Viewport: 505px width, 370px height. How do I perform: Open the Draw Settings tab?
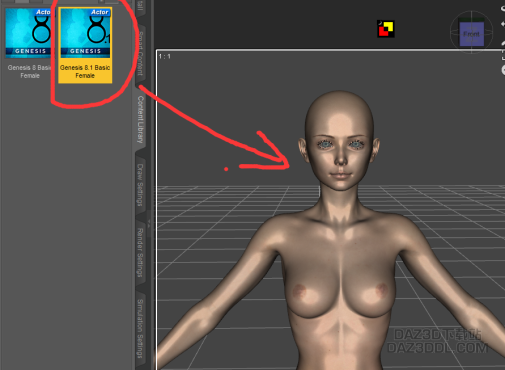(x=141, y=184)
